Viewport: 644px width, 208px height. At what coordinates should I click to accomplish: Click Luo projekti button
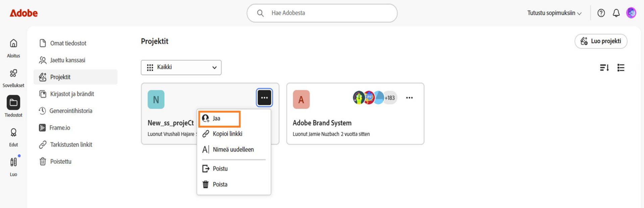(x=601, y=41)
